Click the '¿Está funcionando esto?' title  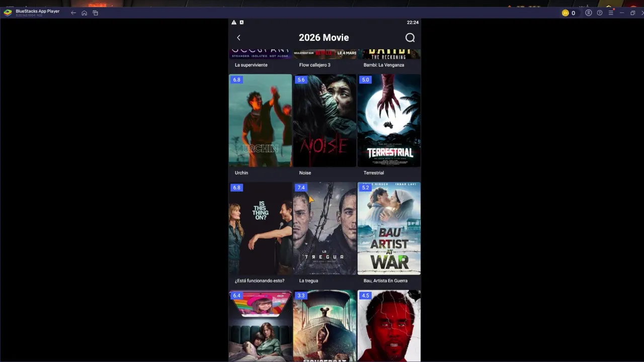click(260, 281)
